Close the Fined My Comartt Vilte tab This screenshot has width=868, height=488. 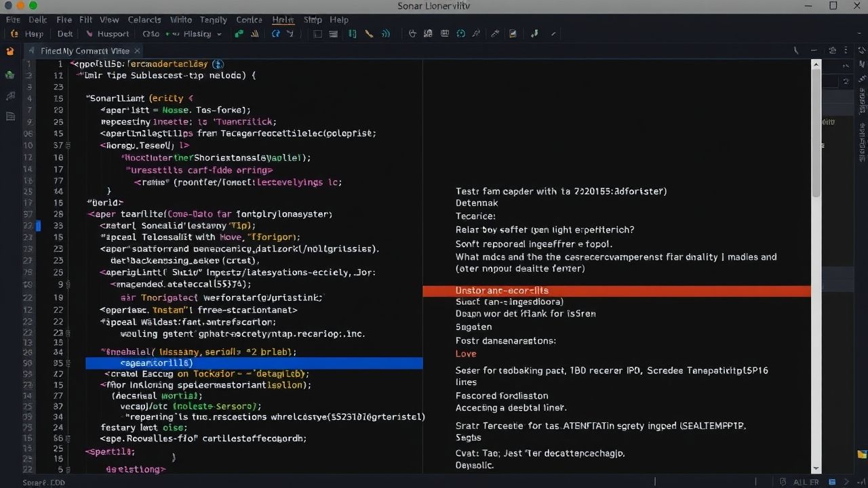[x=137, y=51]
